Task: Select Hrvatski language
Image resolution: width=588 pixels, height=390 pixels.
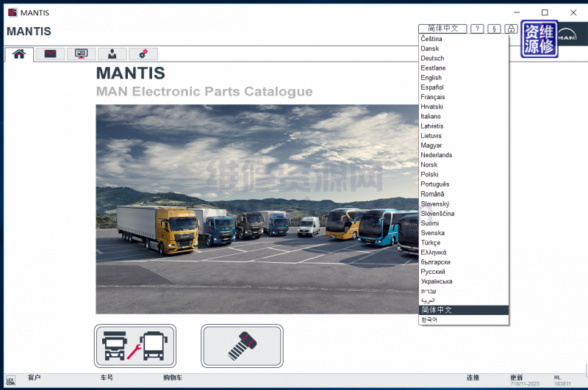Action: coord(464,106)
